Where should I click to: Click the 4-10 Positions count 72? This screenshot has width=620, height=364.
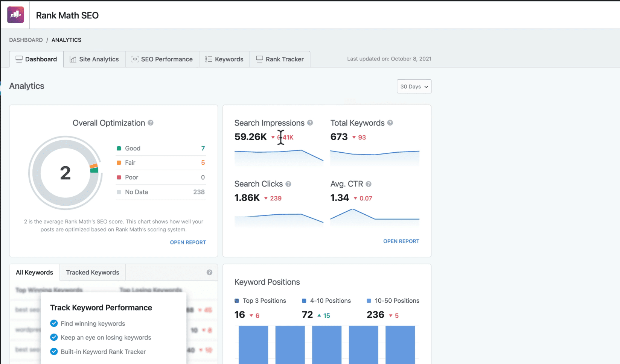[x=308, y=315]
